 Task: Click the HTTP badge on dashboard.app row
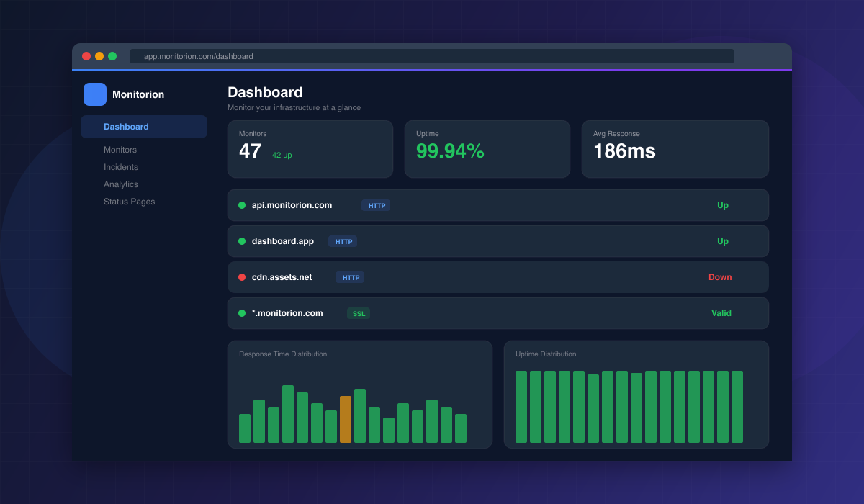click(x=343, y=241)
